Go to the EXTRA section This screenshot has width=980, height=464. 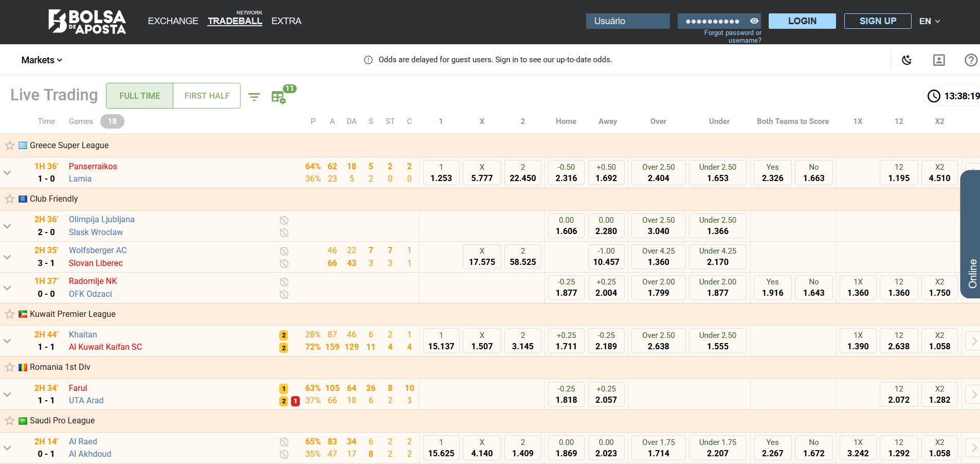click(x=286, y=21)
